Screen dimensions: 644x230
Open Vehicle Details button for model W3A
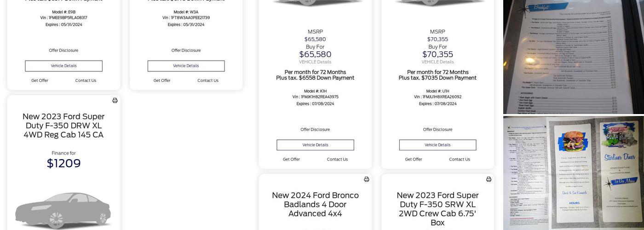[186, 66]
